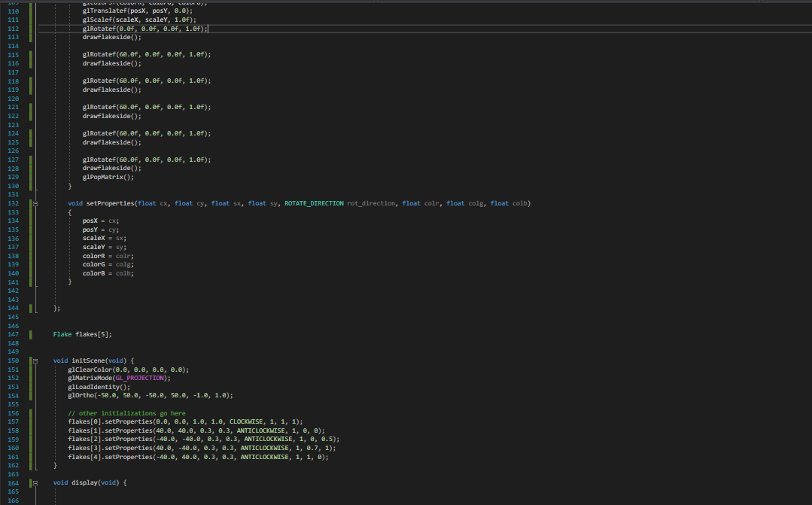
Task: Collapse the initScene function body
Action: [34, 360]
